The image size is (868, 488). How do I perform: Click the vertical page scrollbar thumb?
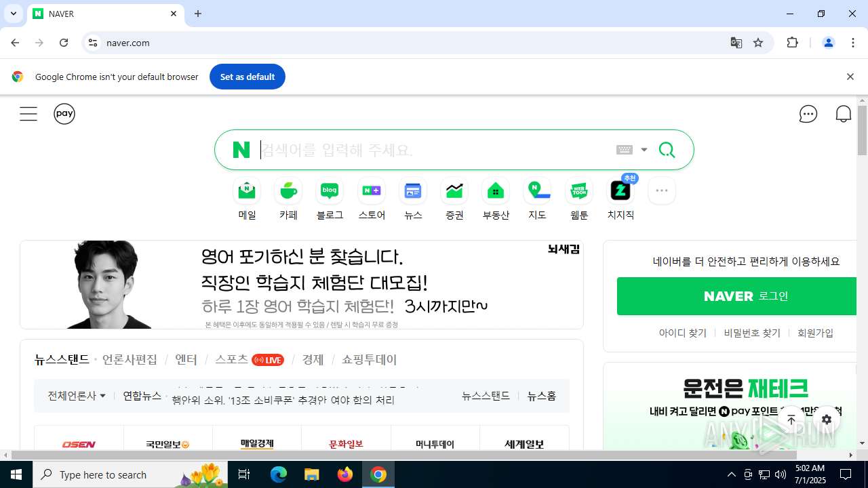pos(862,130)
